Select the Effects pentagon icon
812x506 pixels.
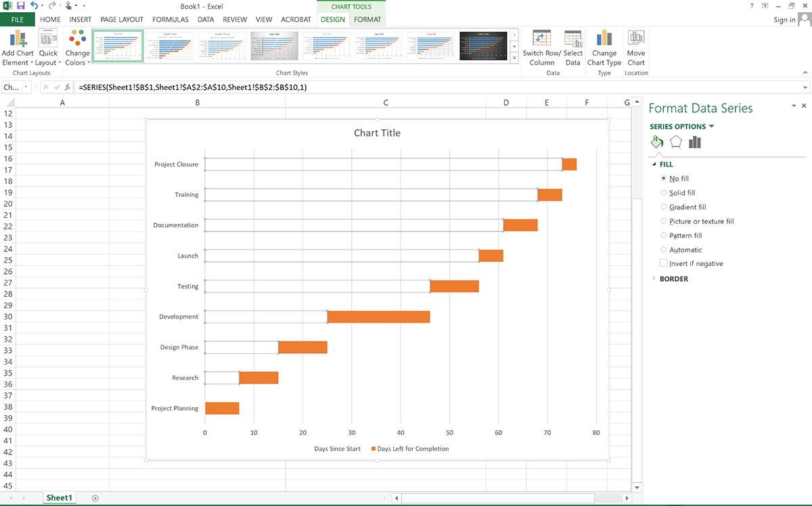coord(675,142)
